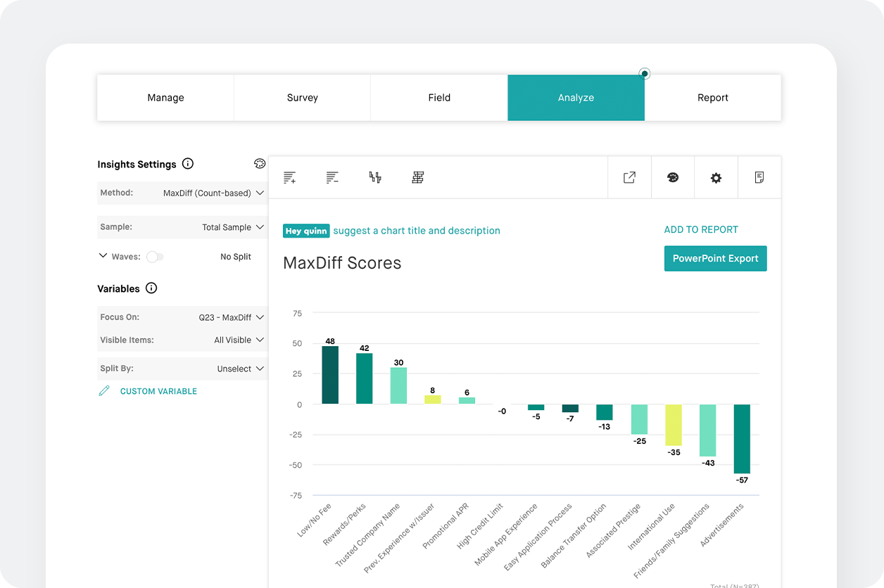
Task: Open Insights Settings info icon
Action: (188, 164)
